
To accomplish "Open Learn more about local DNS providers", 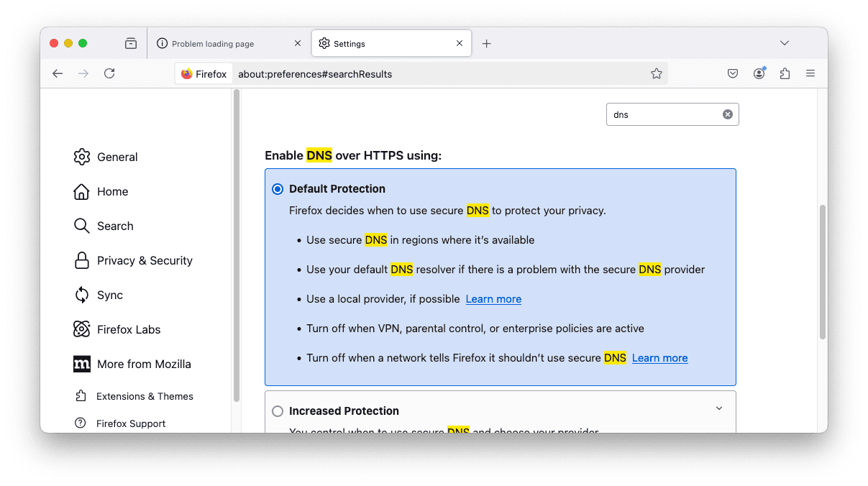I will pos(493,298).
